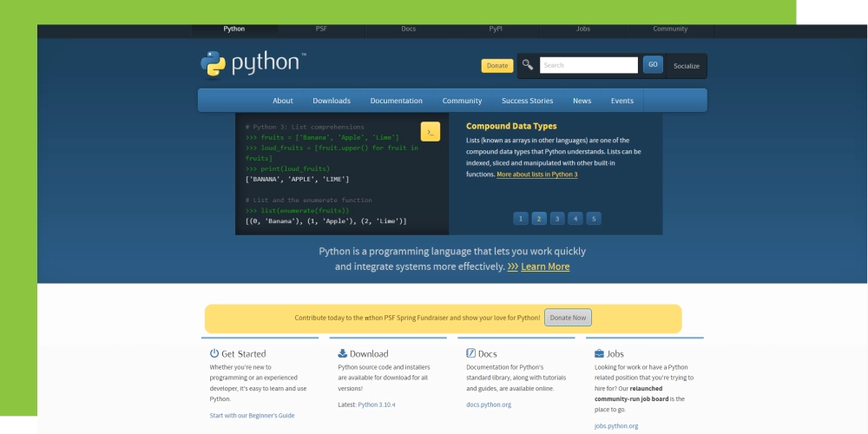Click the Docs section icon
868x434 pixels.
[471, 353]
